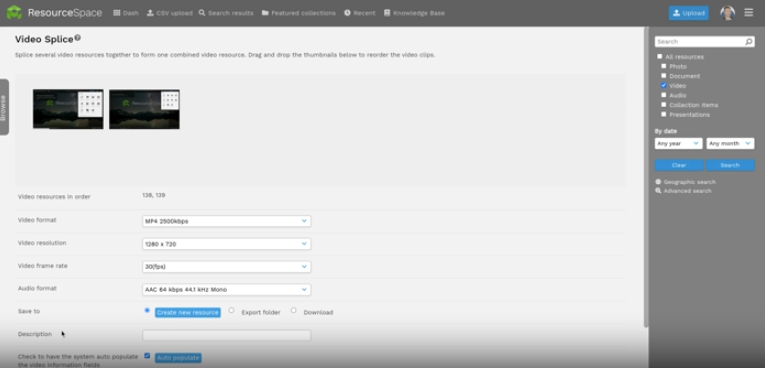Check the Audio checkbox
Screen dimensions: 765x368
(x=664, y=95)
